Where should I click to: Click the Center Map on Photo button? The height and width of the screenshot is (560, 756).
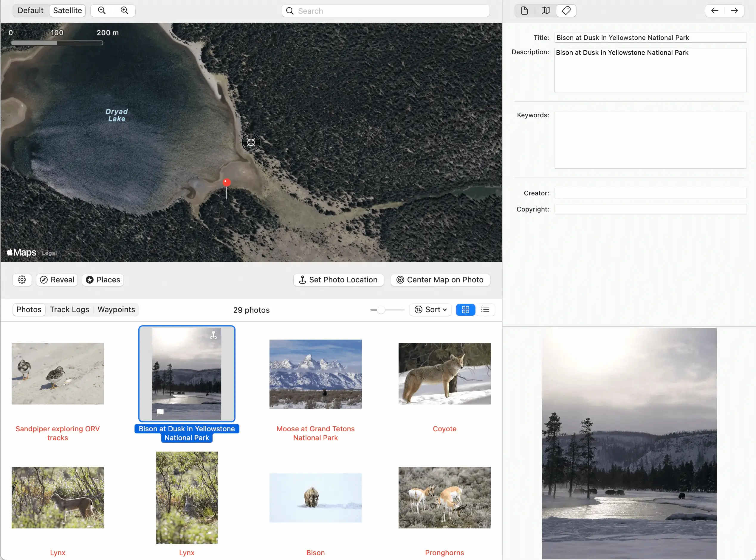[440, 280]
